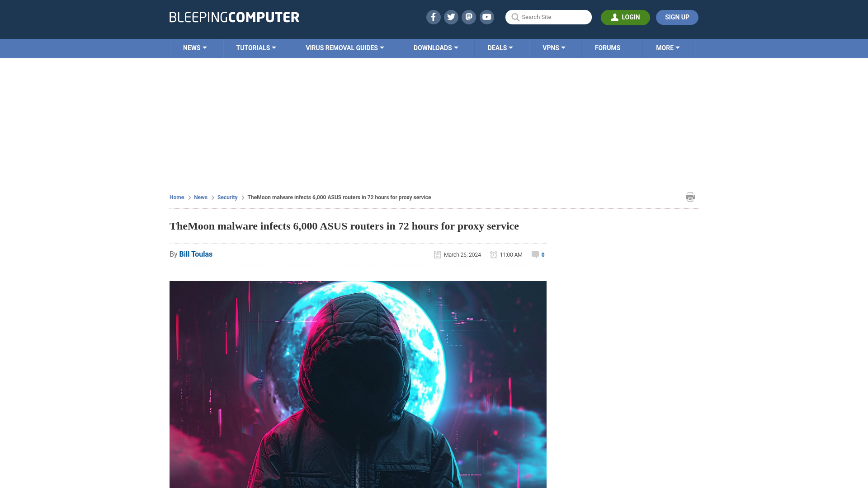868x488 pixels.
Task: Select the FORUMS menu tab
Action: tap(608, 47)
